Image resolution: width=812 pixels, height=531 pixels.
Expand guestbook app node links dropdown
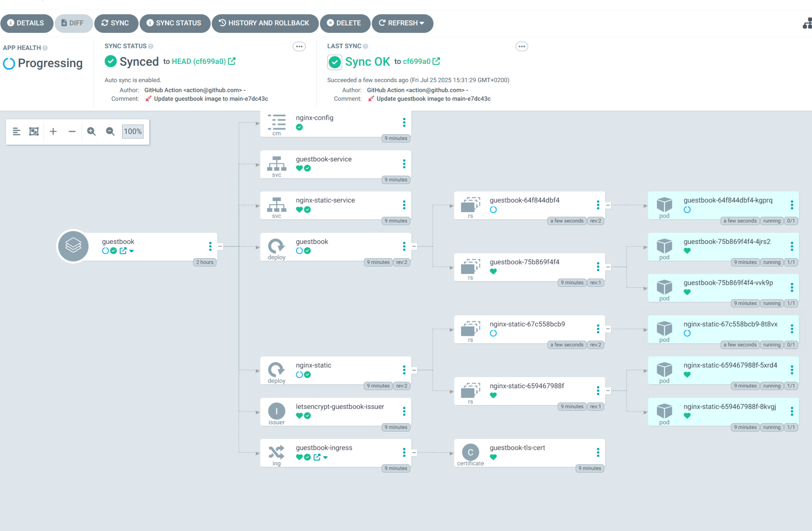(132, 251)
